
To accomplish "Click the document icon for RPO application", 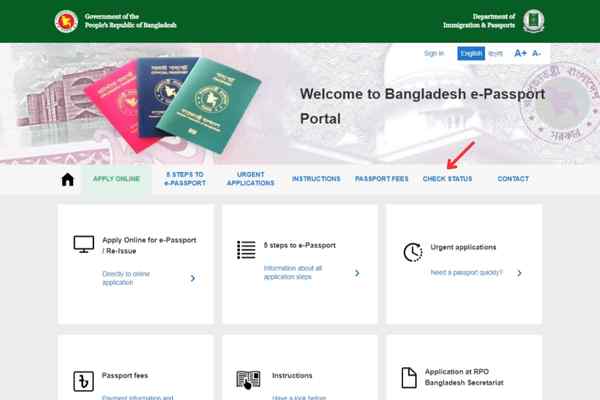I will coord(409,378).
